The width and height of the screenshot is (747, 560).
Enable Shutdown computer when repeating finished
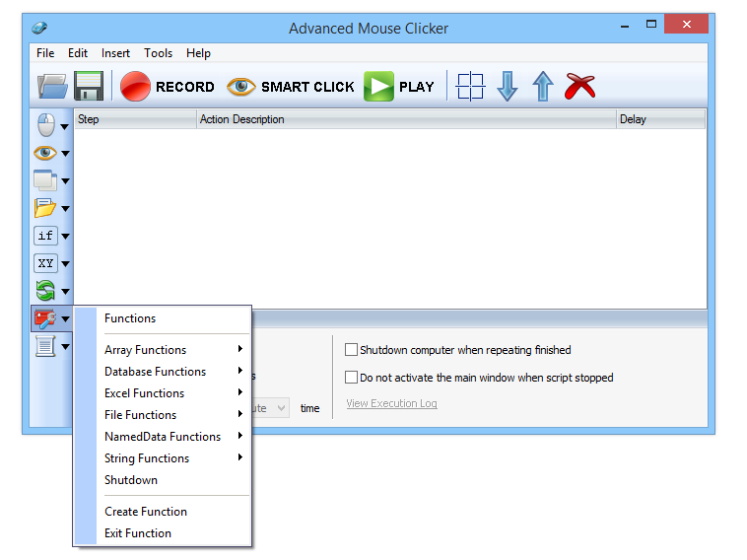tap(351, 350)
